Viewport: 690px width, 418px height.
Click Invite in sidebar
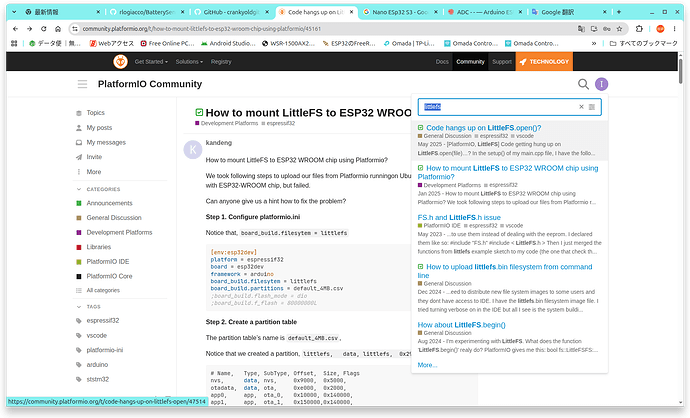click(94, 157)
